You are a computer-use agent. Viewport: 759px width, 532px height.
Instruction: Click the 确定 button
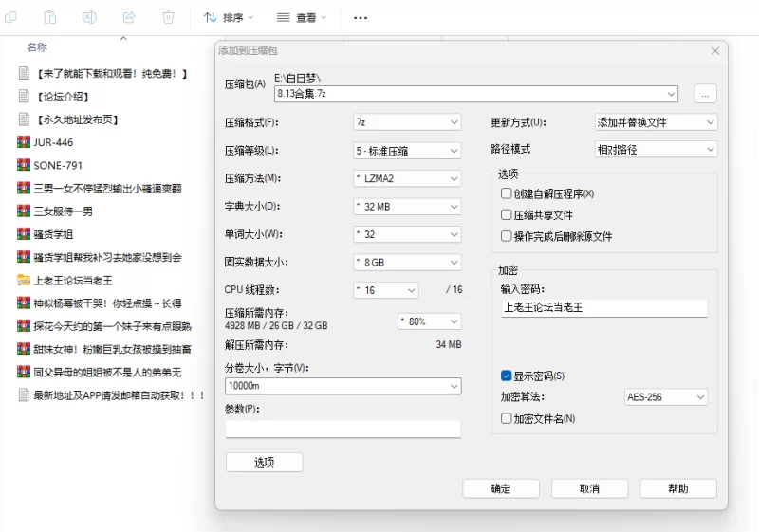501,488
